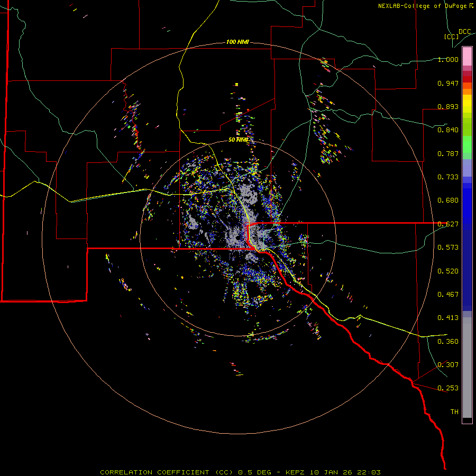Click the [CC] label above the color bar
Screen dimensions: 476x476
(451, 36)
